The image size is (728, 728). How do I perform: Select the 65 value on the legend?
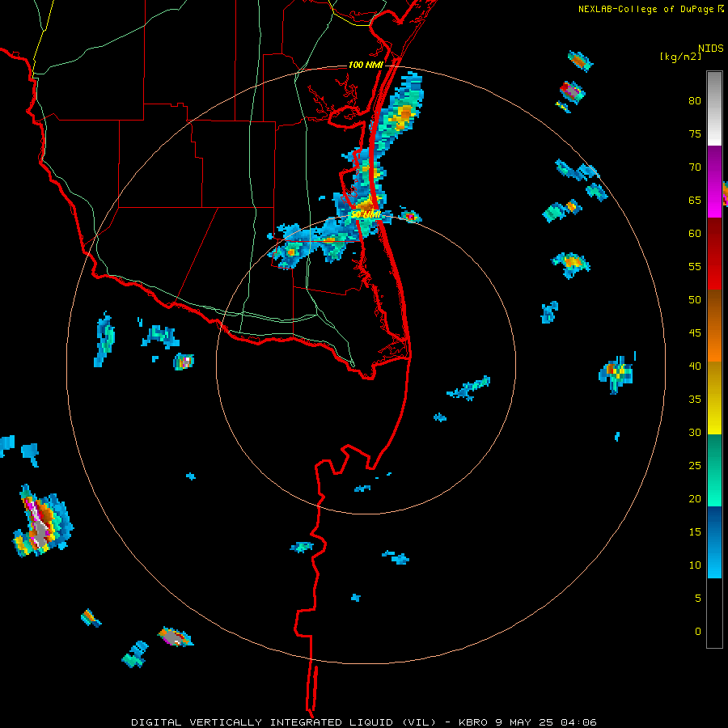(695, 201)
